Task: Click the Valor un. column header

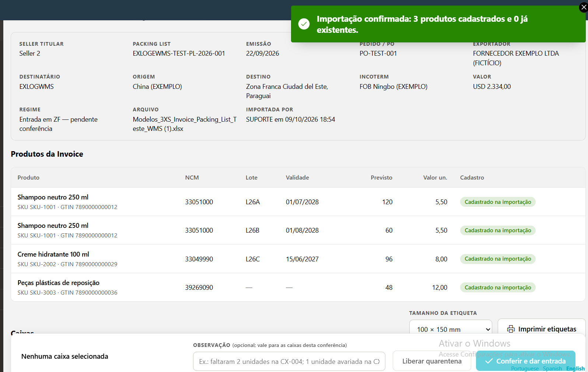Action: click(x=435, y=177)
